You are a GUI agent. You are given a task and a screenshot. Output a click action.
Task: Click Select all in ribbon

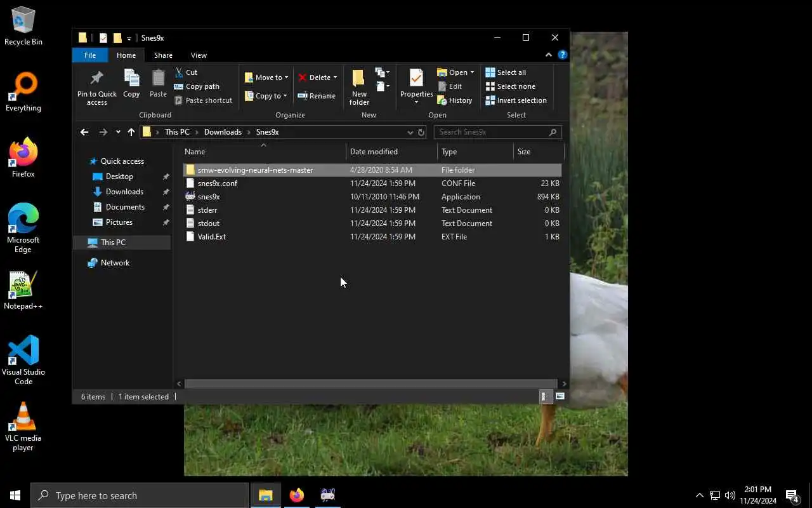tap(506, 72)
